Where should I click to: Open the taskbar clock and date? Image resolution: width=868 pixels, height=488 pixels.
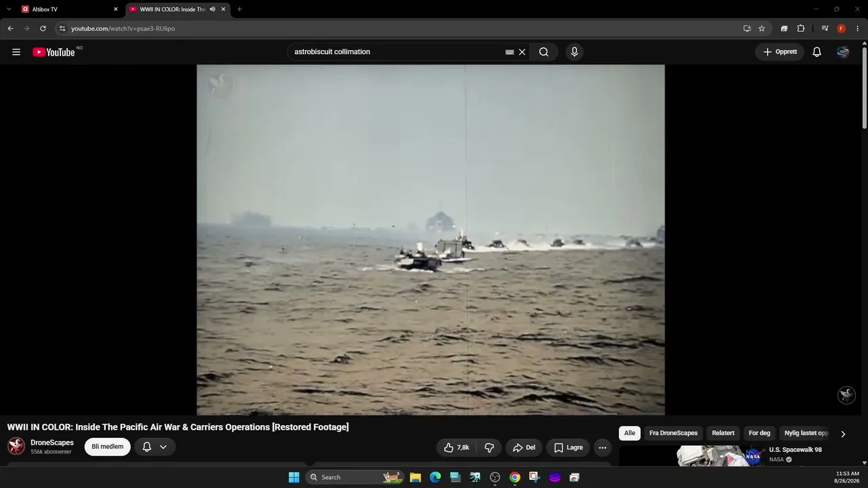click(847, 477)
